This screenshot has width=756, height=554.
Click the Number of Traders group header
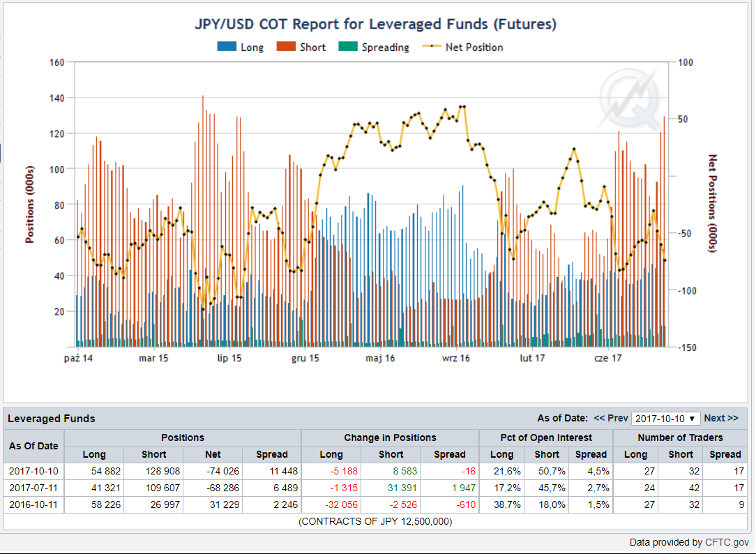pos(680,437)
